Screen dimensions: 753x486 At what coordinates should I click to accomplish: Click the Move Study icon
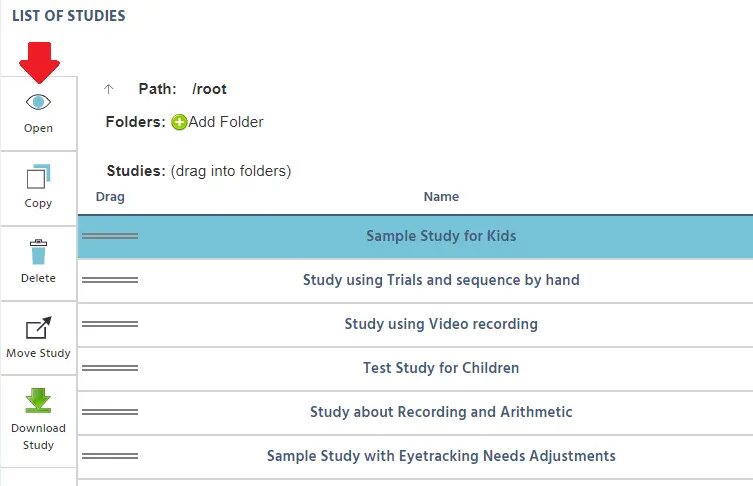point(38,328)
